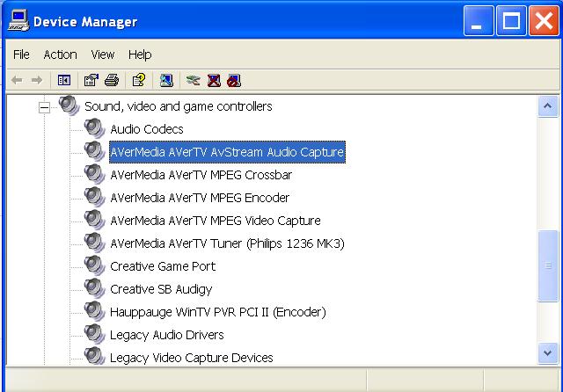Click speaker icon next to Creative Game Port
Viewport: 563px width, 392px height.
pyautogui.click(x=95, y=265)
